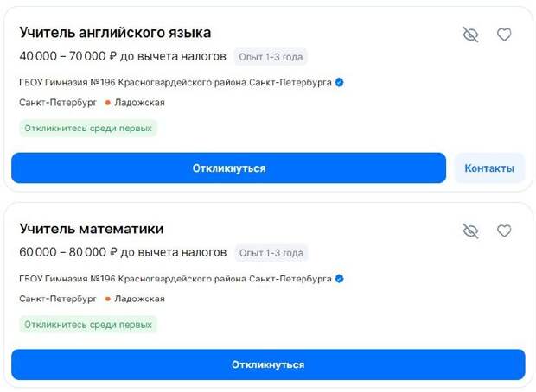Click verified badge beside second employer name

tap(340, 279)
